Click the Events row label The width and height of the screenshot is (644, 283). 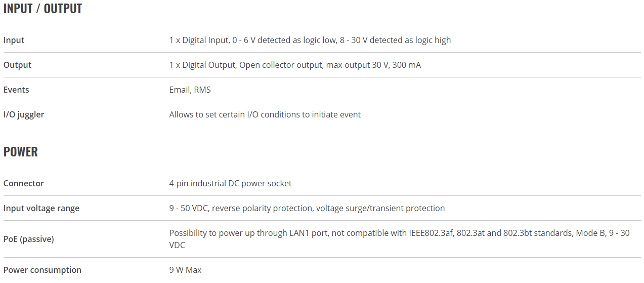pos(16,90)
